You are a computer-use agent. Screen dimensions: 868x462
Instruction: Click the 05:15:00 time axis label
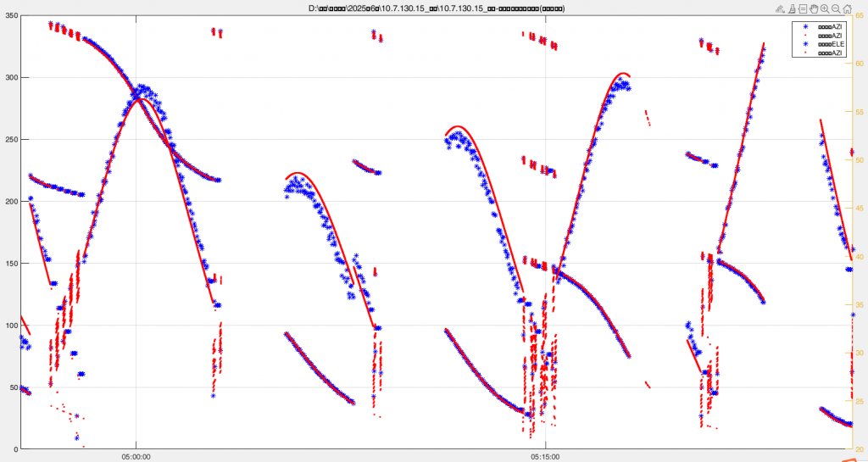click(x=545, y=457)
